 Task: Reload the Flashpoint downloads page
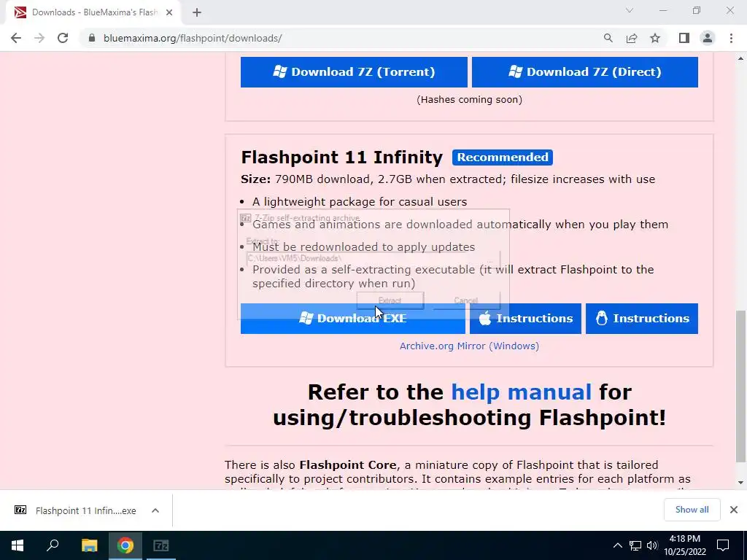pos(63,38)
